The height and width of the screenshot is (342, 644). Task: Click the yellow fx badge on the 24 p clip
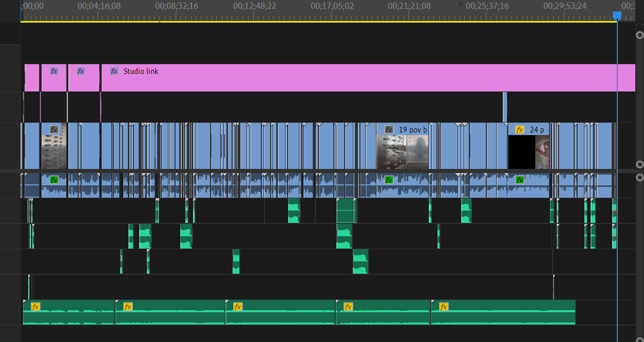pyautogui.click(x=519, y=130)
